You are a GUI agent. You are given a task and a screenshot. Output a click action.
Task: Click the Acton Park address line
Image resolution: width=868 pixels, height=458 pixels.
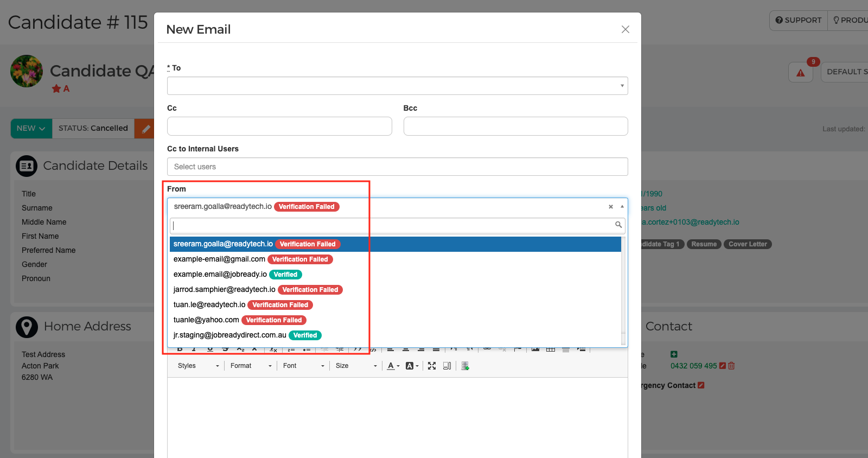(x=40, y=366)
